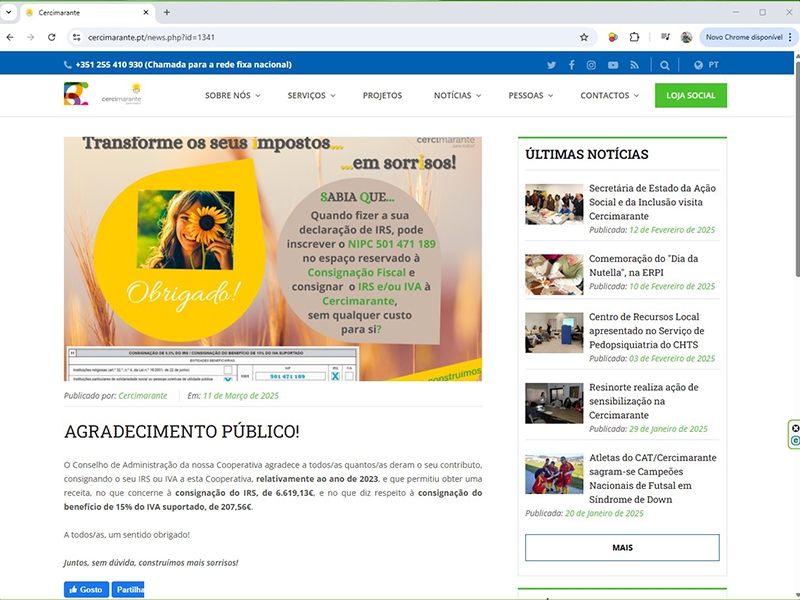Screen dimensions: 800x600
Task: Open the browser extensions puzzle icon
Action: (634, 37)
